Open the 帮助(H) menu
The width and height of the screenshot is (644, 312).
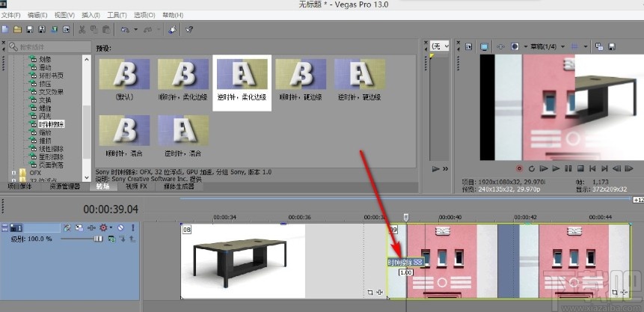click(173, 15)
